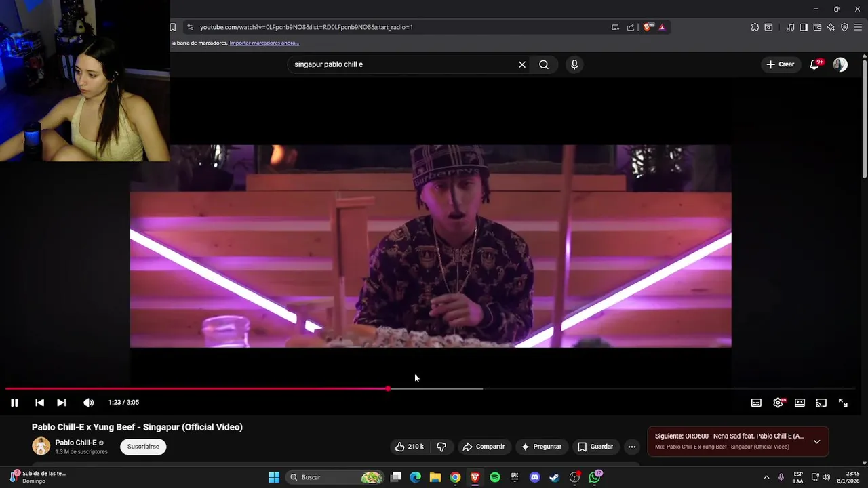Launch Microsoft Edge from the taskbar
This screenshot has height=488, width=868.
tap(416, 477)
